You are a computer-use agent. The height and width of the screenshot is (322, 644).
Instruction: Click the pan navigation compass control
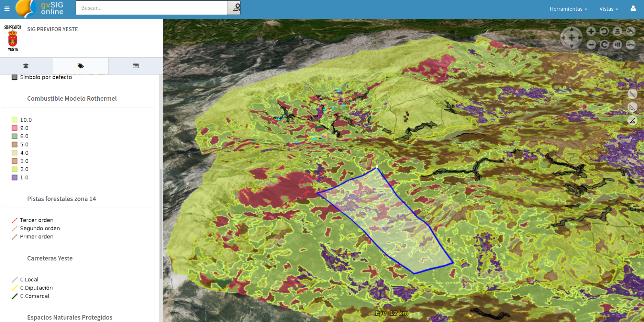[571, 37]
